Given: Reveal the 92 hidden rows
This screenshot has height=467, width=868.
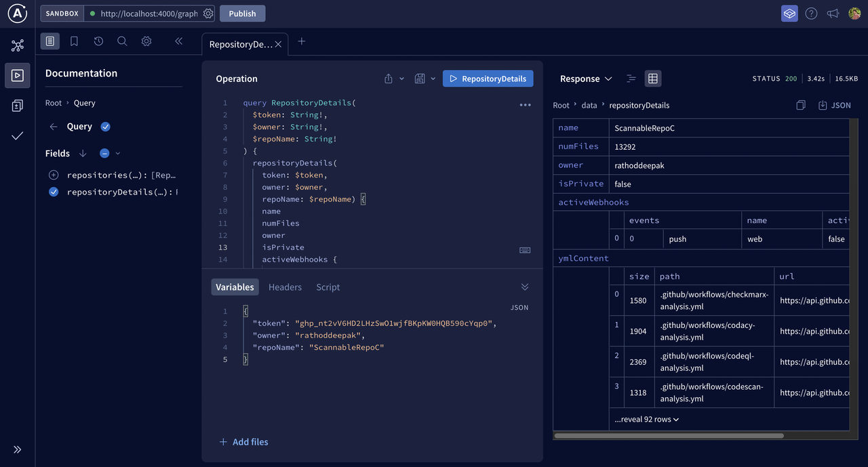Looking at the screenshot, I should pos(647,419).
